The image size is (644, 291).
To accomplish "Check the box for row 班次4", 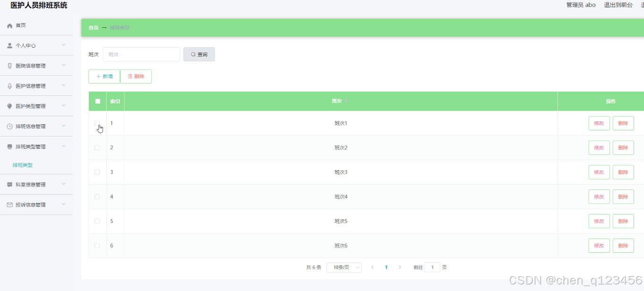I will (97, 197).
